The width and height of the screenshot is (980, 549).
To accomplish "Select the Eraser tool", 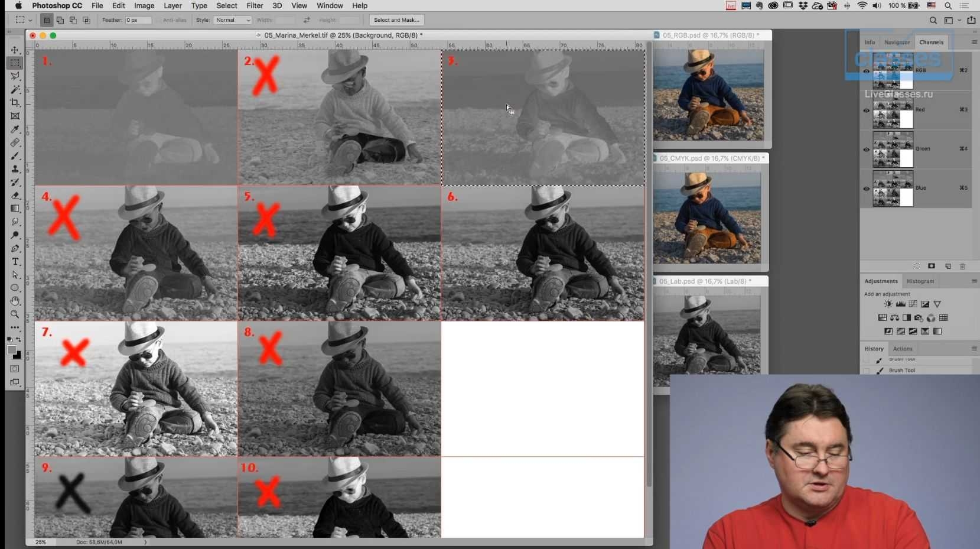I will (x=15, y=195).
